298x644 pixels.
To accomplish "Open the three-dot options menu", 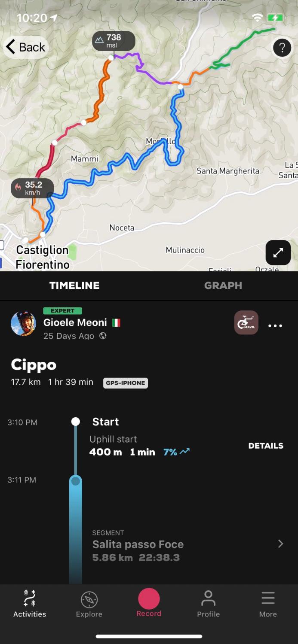I will (x=275, y=326).
